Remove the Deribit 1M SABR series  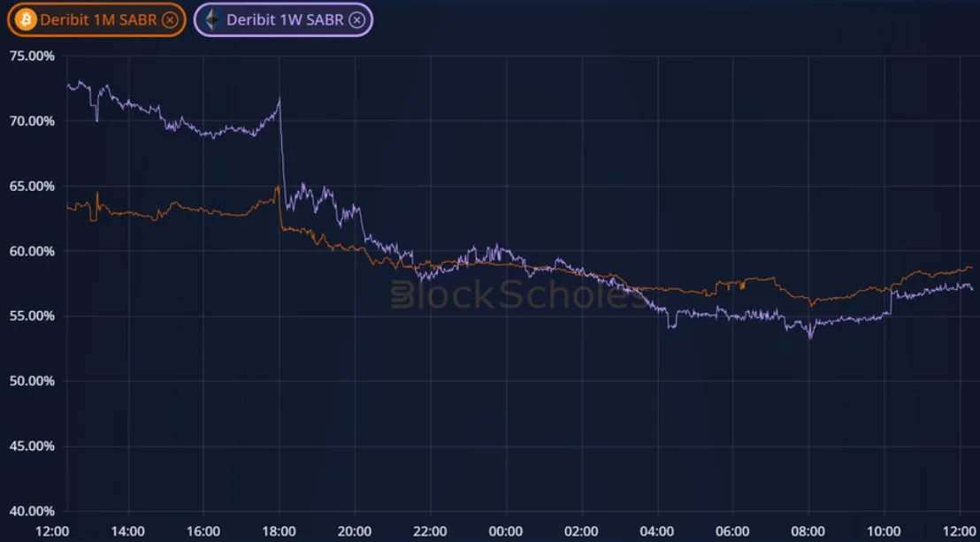(169, 20)
